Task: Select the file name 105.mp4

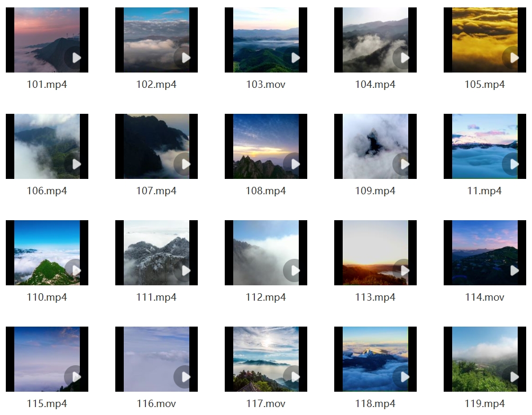Action: 484,84
